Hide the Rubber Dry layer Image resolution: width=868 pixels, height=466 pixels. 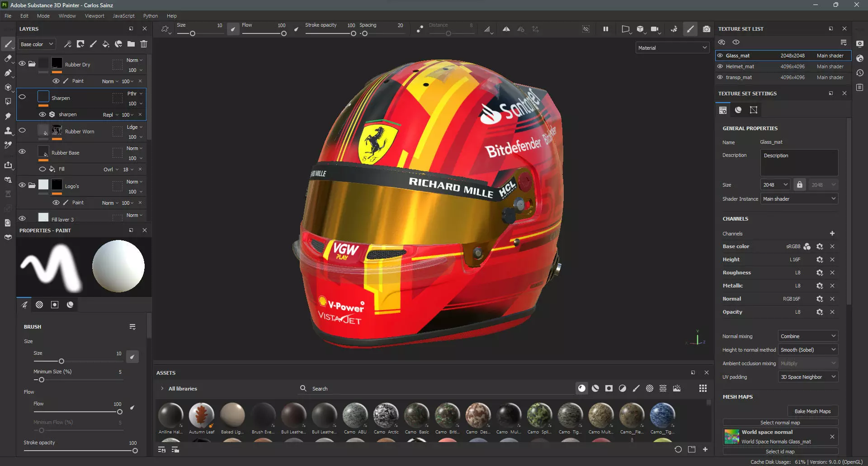tap(22, 64)
